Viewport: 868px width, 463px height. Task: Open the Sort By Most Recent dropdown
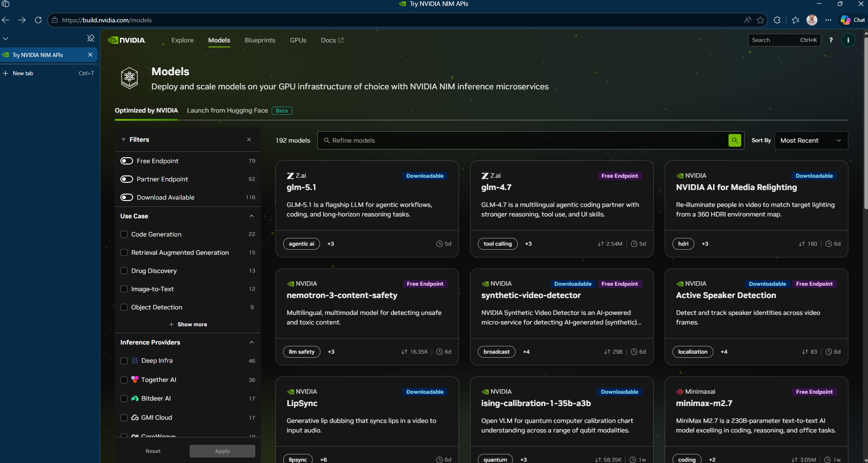point(811,140)
